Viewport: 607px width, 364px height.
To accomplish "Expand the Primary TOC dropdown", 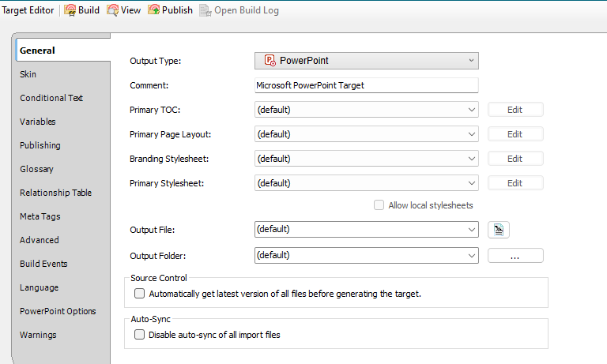I will pos(472,110).
